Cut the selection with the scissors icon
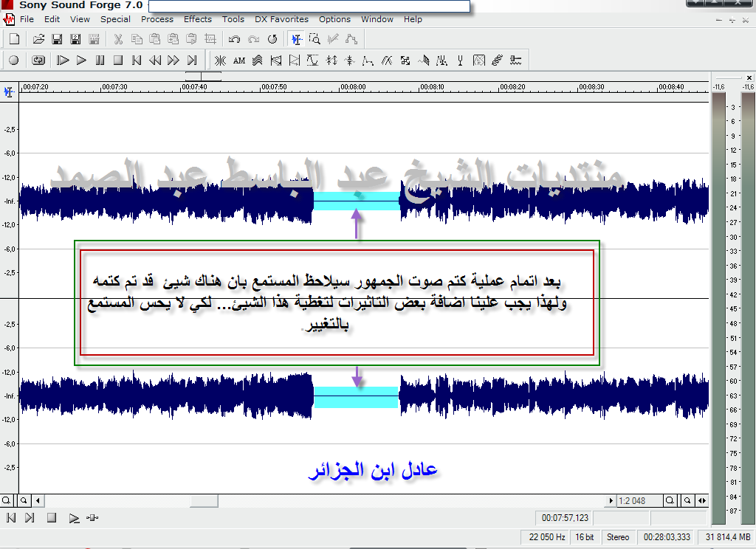Image resolution: width=756 pixels, height=549 pixels. point(118,39)
